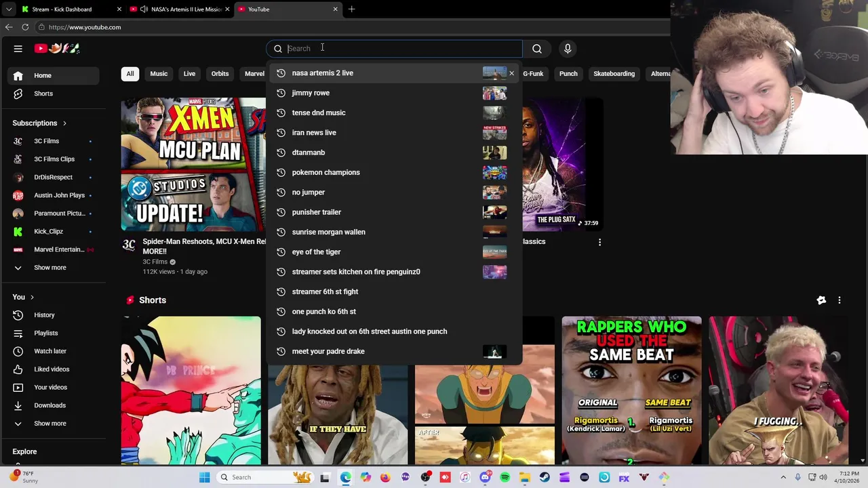Expand the You section chevron

32,297
